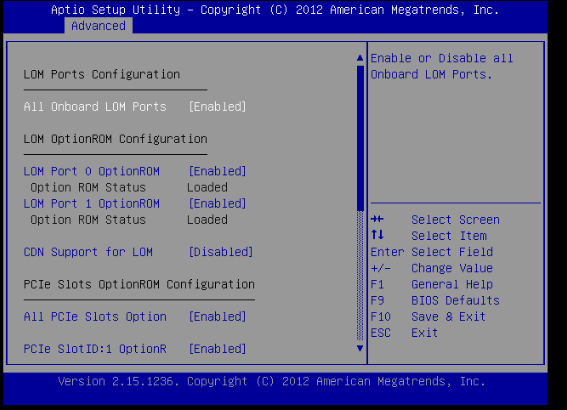Click PCIe Slots OptionROM Configuration heading
Image resolution: width=567 pixels, height=410 pixels.
click(x=139, y=285)
